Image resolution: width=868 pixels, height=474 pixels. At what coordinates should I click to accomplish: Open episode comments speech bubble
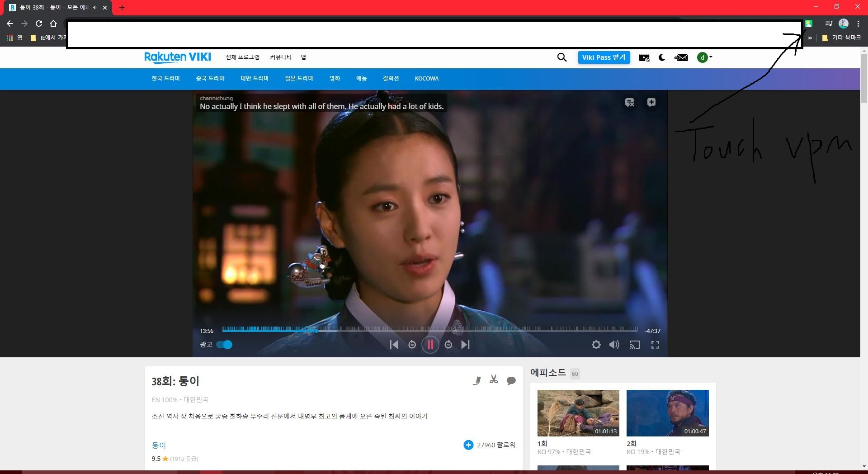click(511, 380)
